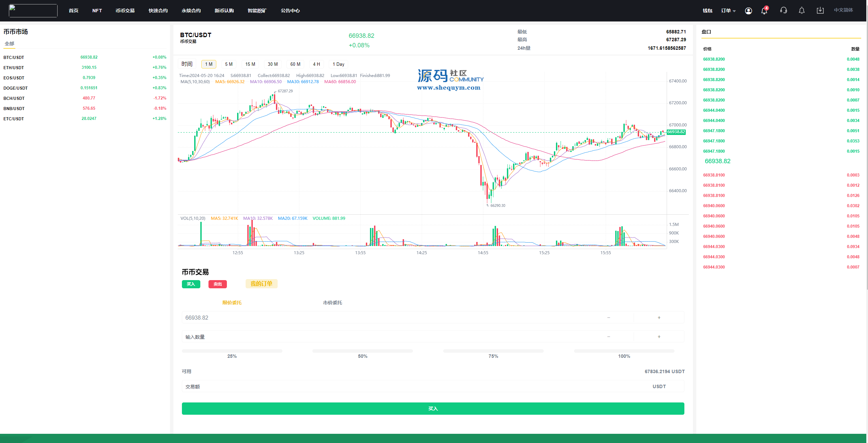Click ask price 66947.1800 quantity 0.0353

[x=781, y=141]
